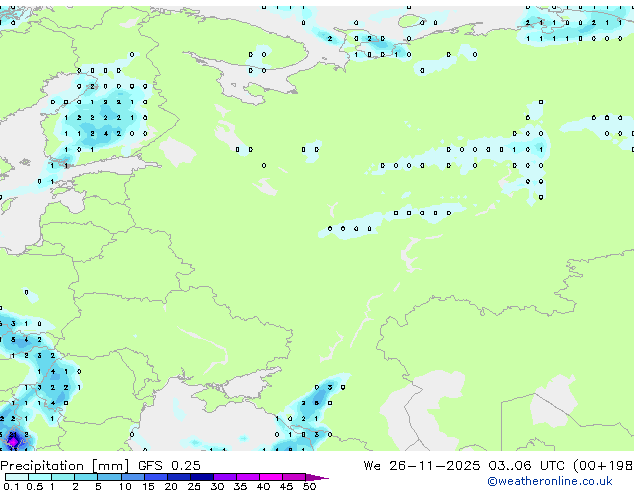Viewport: 634px width, 490px height.
Task: Click the legend value '15'
Action: pos(148,486)
